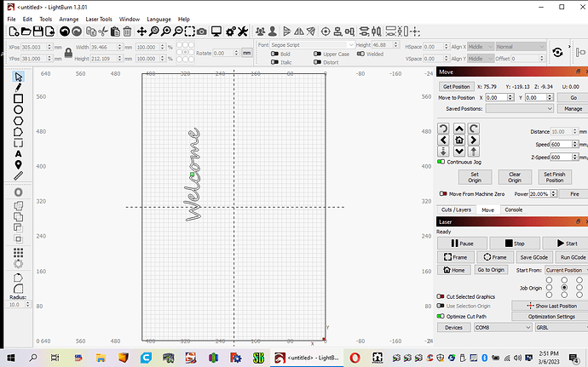Click the Get Position button
Image resolution: width=588 pixels, height=367 pixels.
(457, 87)
